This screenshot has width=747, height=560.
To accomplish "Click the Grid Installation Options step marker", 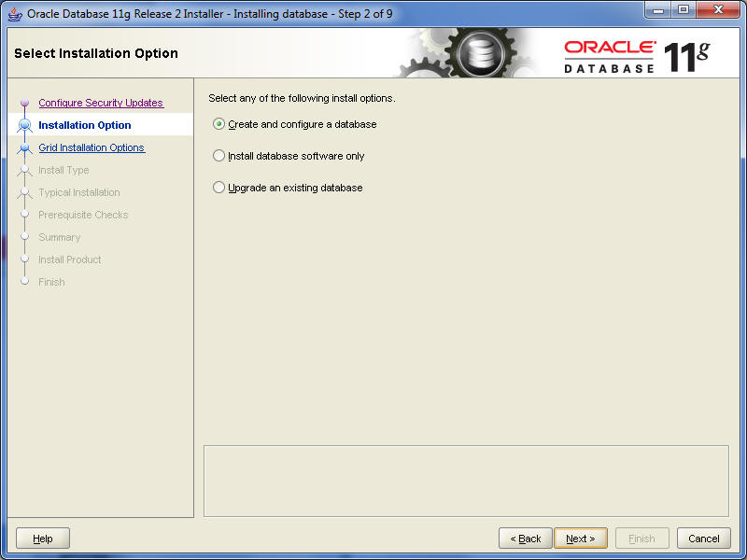I will coord(25,148).
